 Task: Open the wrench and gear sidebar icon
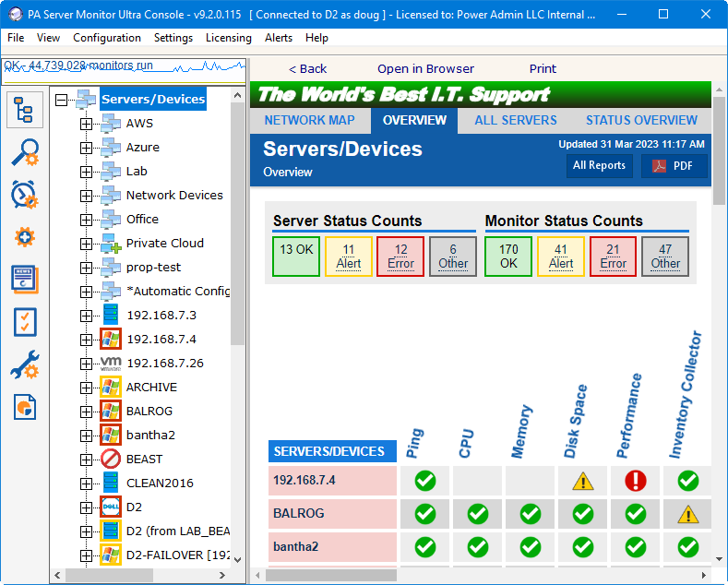(x=24, y=364)
